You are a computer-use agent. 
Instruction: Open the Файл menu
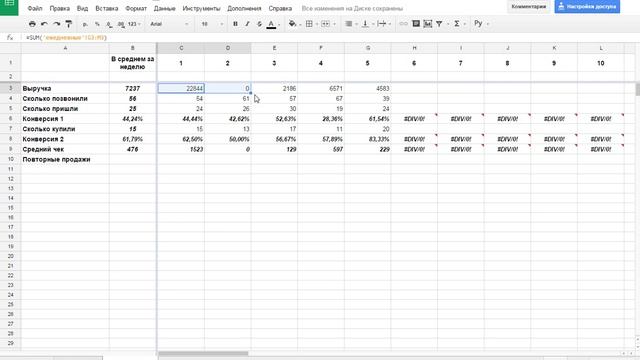pyautogui.click(x=35, y=8)
